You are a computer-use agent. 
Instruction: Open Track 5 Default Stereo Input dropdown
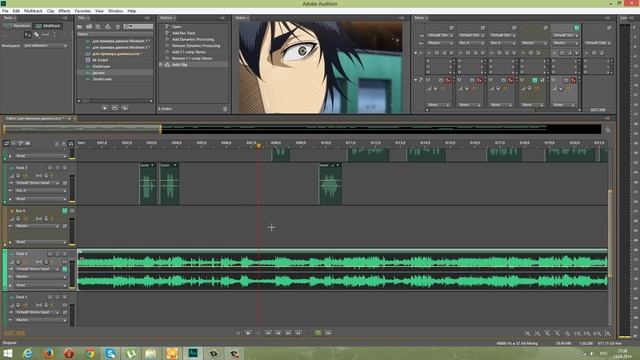pyautogui.click(x=38, y=312)
